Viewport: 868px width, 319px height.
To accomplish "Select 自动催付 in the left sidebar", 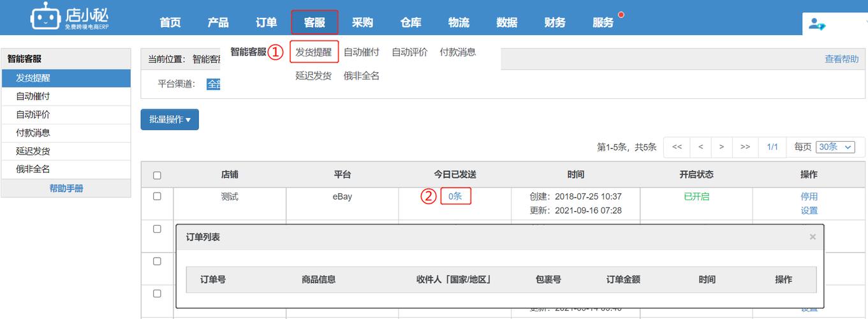I will [x=33, y=96].
